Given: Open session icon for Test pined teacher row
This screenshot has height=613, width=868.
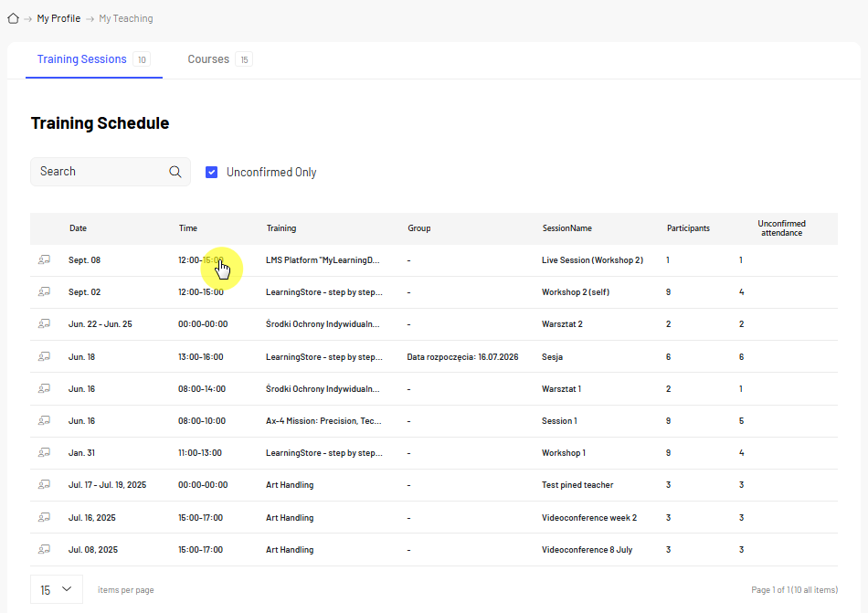Looking at the screenshot, I should [44, 485].
